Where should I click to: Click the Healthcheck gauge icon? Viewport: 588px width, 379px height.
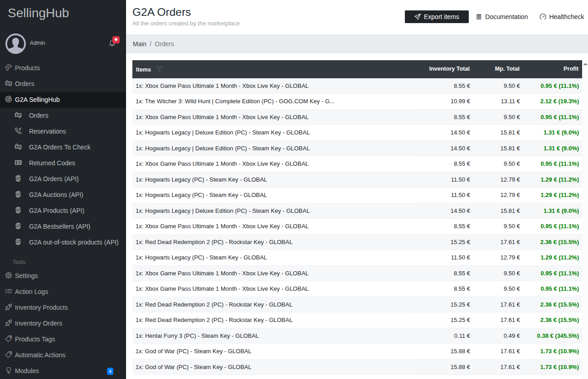[543, 17]
